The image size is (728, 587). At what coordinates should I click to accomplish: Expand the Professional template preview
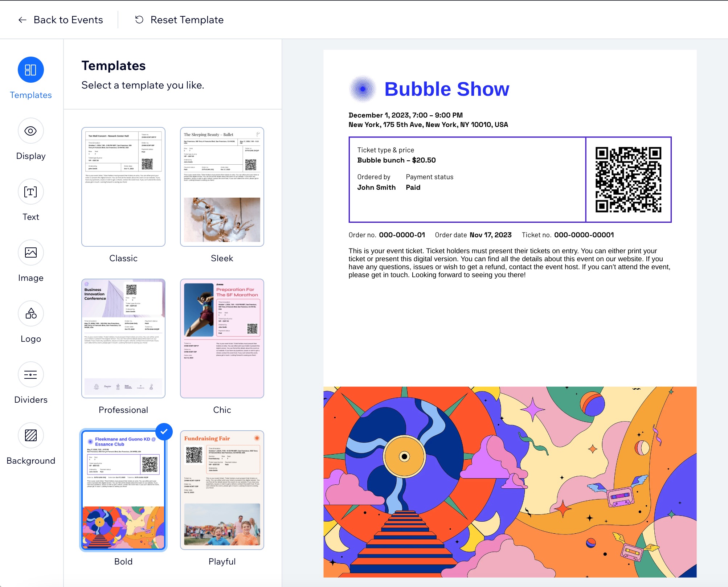coord(123,337)
